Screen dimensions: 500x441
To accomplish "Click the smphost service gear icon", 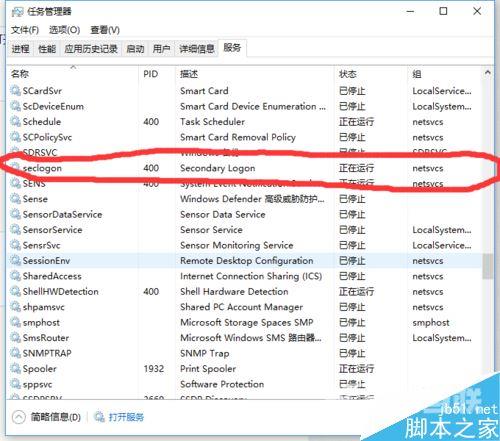I will (15, 322).
